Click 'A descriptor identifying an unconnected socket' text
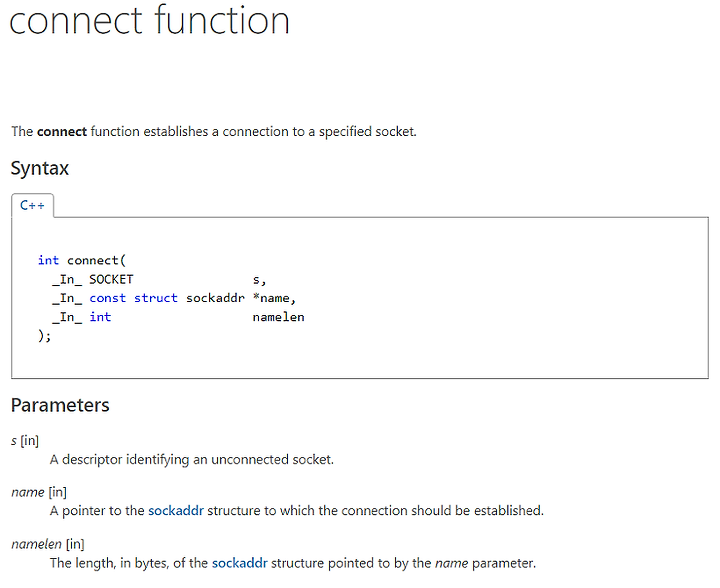 point(191,459)
